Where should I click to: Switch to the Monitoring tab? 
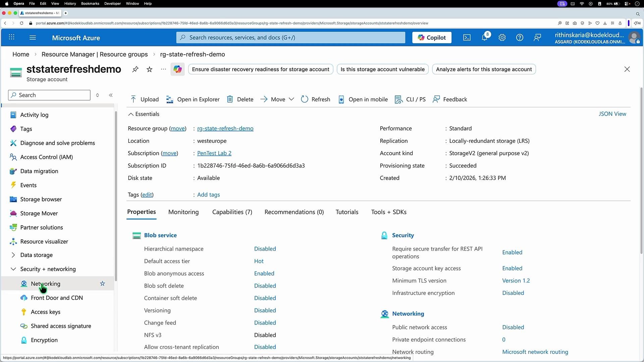(x=183, y=212)
